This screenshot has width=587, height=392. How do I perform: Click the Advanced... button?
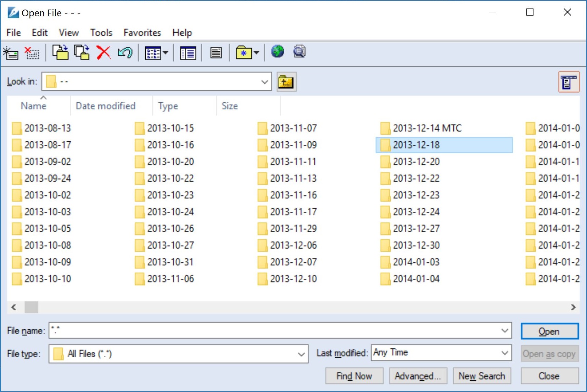(x=418, y=376)
